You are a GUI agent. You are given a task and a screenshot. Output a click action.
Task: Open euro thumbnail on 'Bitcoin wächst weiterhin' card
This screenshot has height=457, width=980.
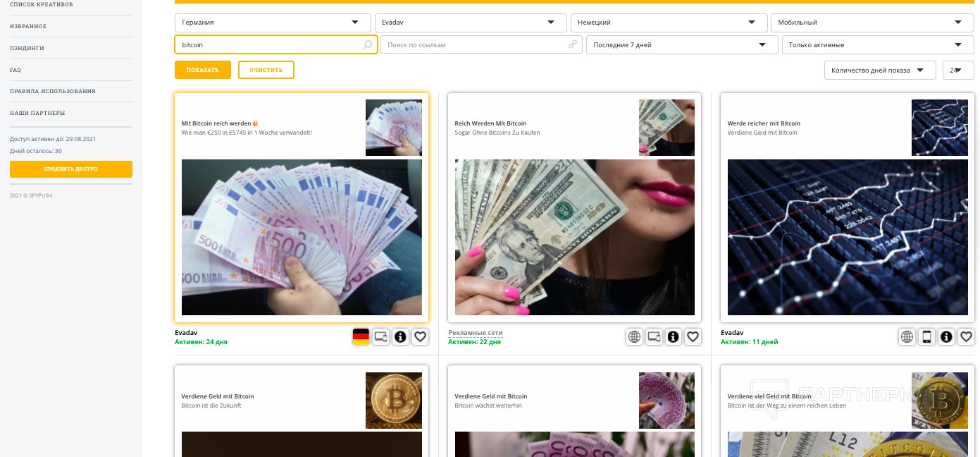pyautogui.click(x=666, y=401)
